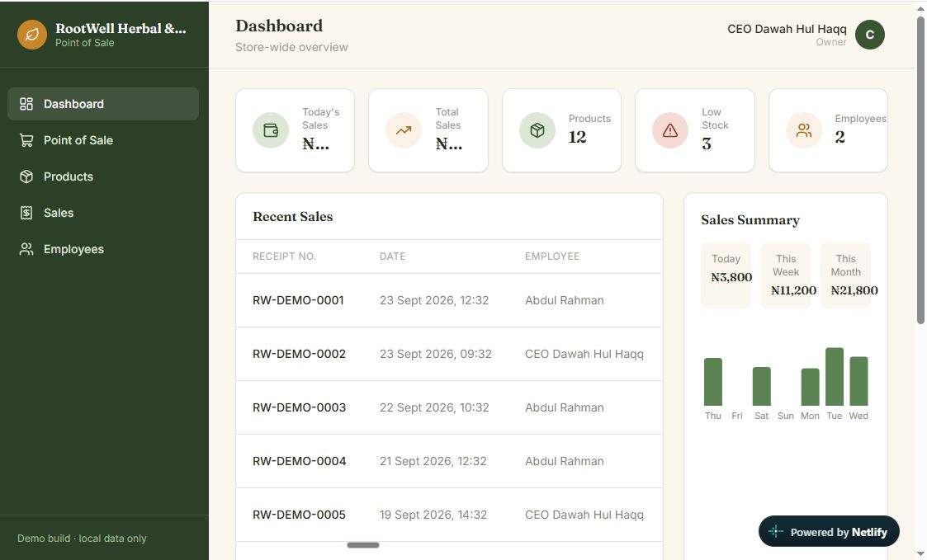Click date 19 Sept 2026, 14:32
Screen dimensions: 927x560
433,515
